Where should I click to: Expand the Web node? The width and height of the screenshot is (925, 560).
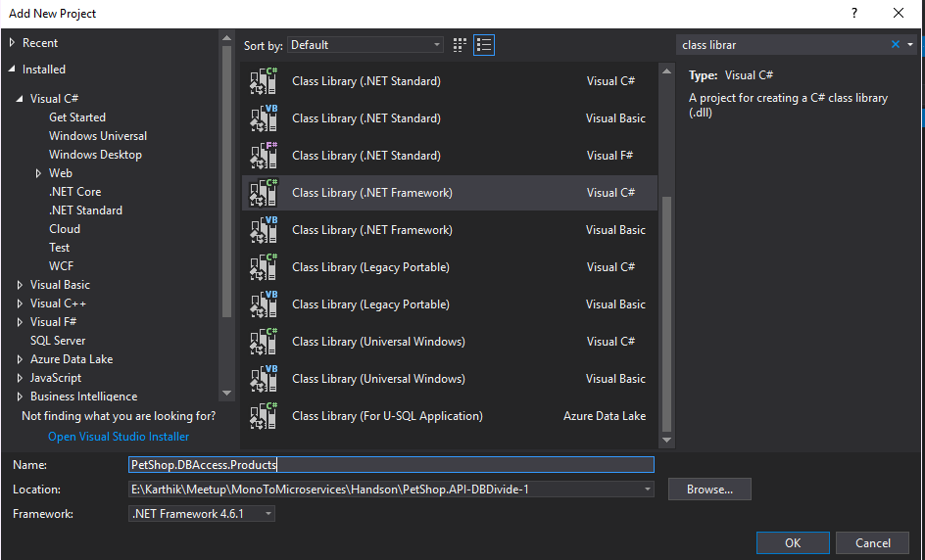point(38,172)
